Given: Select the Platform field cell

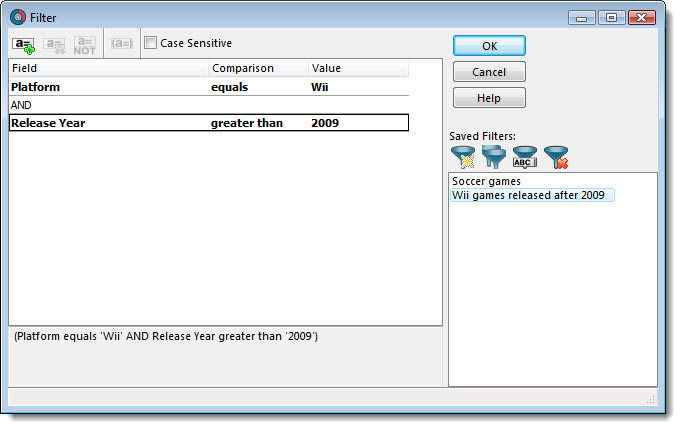Looking at the screenshot, I should (109, 87).
